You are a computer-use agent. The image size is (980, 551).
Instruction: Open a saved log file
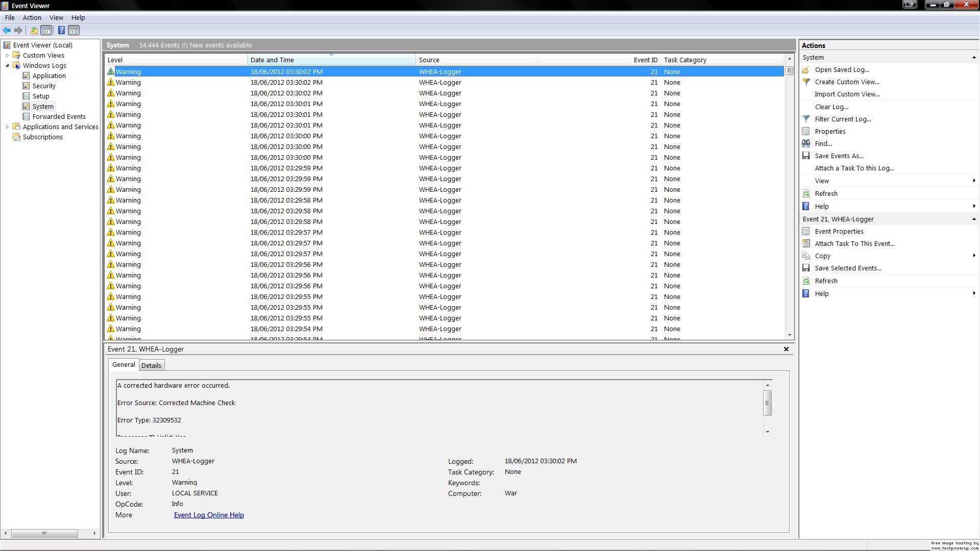coord(841,69)
